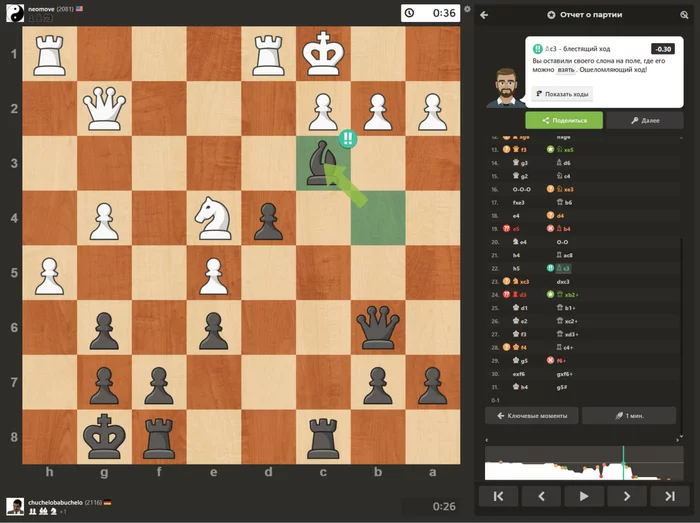This screenshot has width=700, height=523.
Task: Select move 23 dxc3 in list
Action: [x=562, y=282]
